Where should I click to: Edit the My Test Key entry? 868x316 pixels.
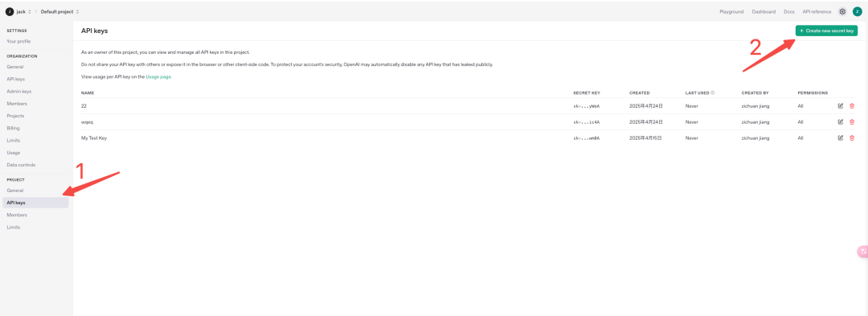coord(841,137)
